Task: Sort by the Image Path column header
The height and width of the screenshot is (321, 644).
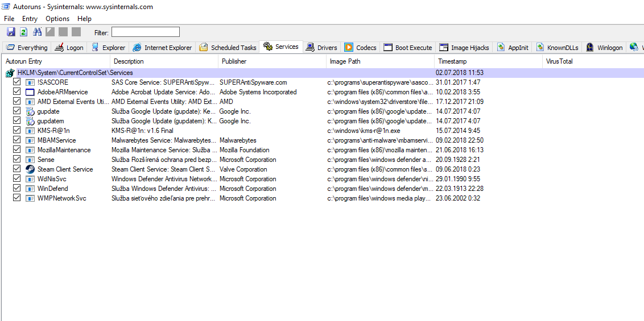Action: point(380,61)
